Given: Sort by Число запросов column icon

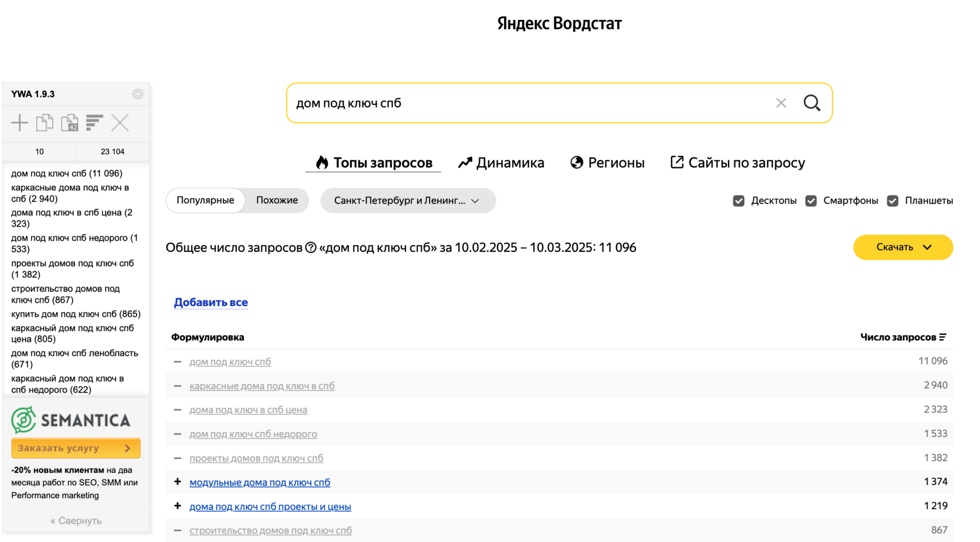Looking at the screenshot, I should point(943,337).
